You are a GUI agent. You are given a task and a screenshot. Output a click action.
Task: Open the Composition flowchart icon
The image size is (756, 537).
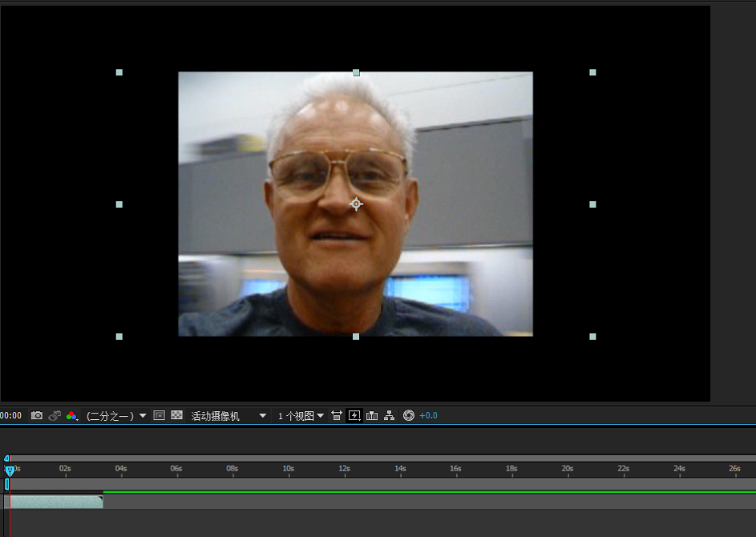pos(390,415)
